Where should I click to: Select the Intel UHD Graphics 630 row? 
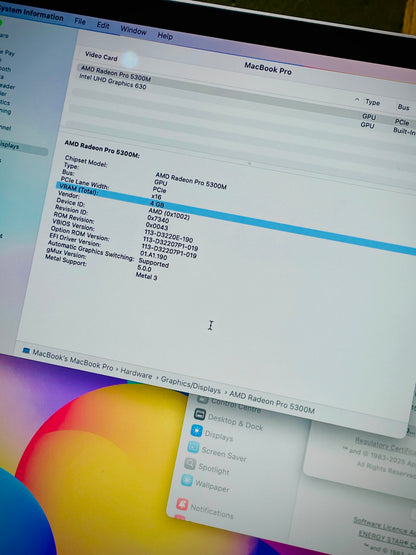pos(113,81)
